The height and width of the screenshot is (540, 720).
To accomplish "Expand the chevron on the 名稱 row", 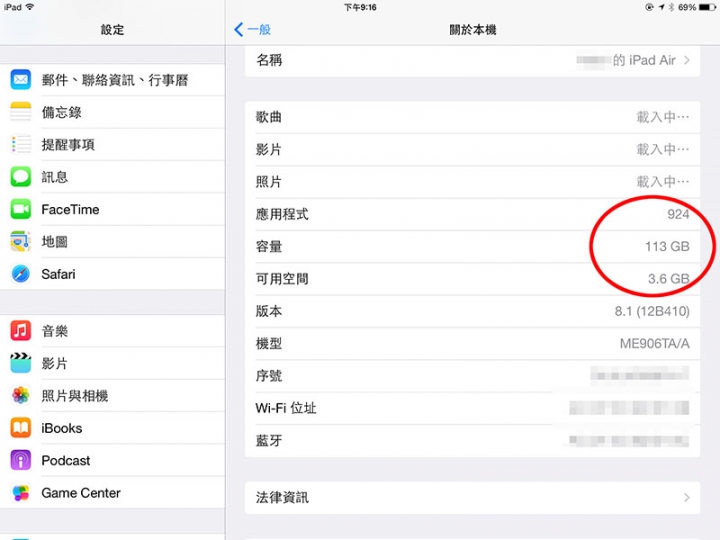I will point(686,60).
